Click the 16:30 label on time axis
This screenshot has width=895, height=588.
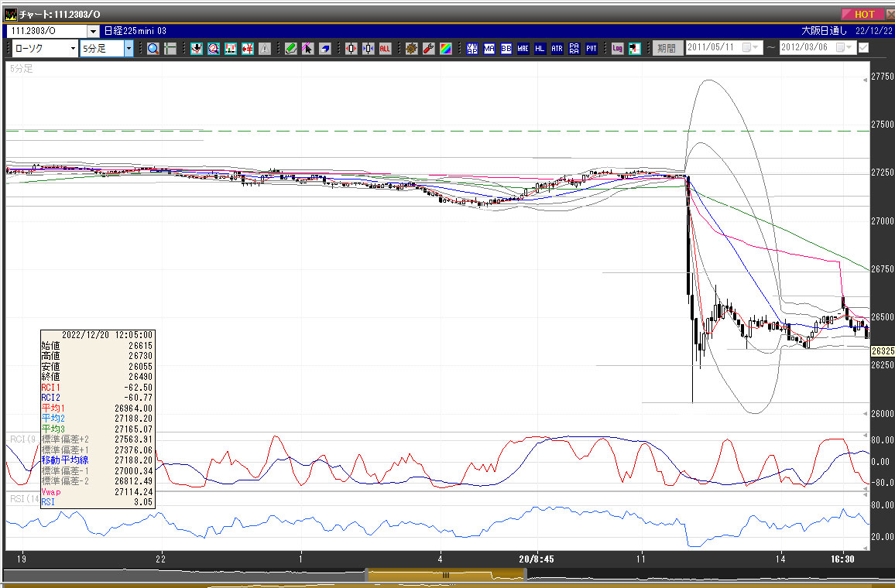[x=842, y=559]
